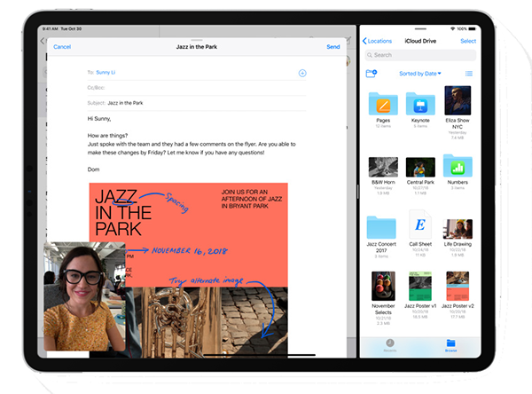Open the Pages folder in iCloud Drive

coord(383,104)
